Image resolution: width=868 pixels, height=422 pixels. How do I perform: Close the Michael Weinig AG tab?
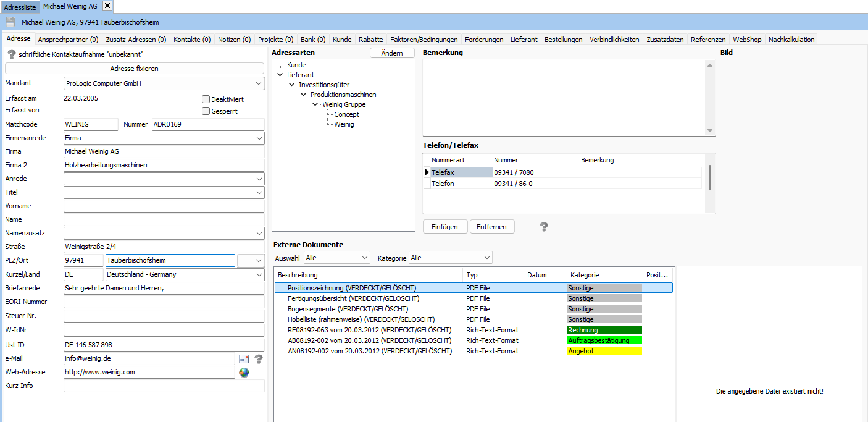107,6
